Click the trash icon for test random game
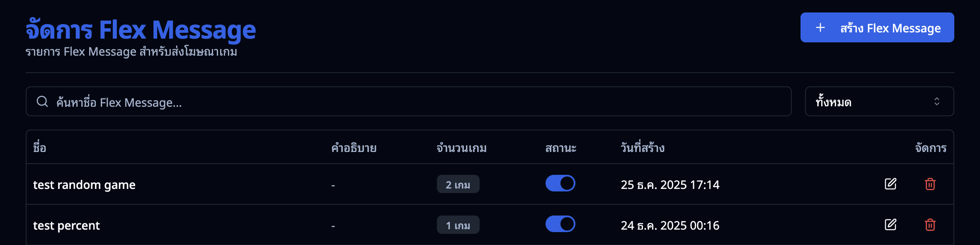The width and height of the screenshot is (980, 245). (930, 184)
